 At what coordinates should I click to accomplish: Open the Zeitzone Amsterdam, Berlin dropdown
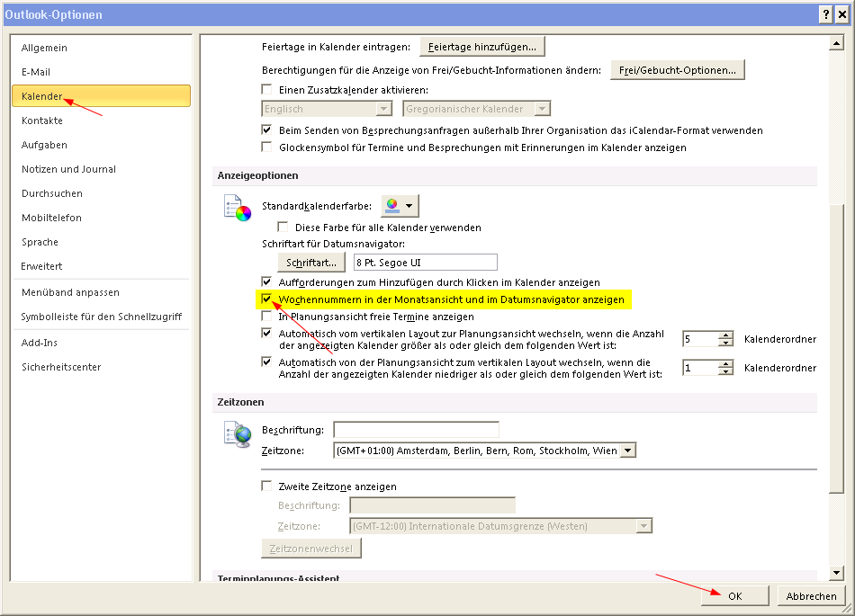[x=628, y=451]
